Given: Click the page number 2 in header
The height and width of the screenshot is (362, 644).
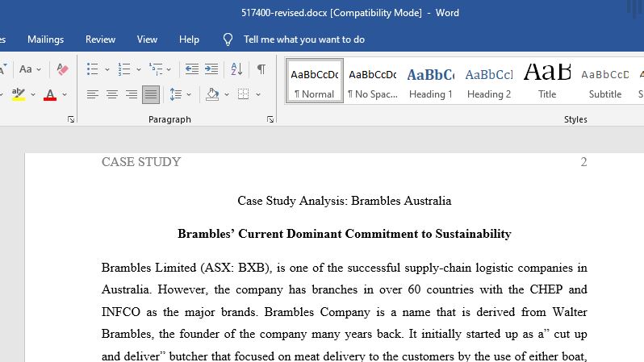Looking at the screenshot, I should pyautogui.click(x=583, y=162).
